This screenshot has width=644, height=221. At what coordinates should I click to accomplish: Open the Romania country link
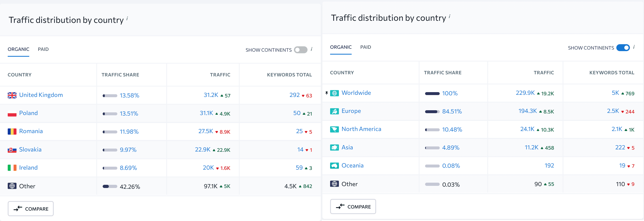click(31, 131)
